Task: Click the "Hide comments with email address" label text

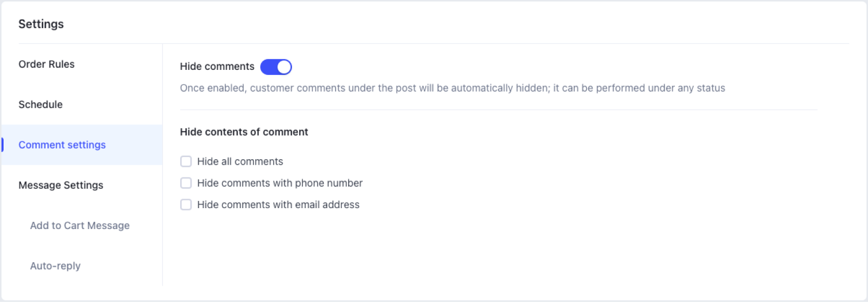Action: point(278,205)
